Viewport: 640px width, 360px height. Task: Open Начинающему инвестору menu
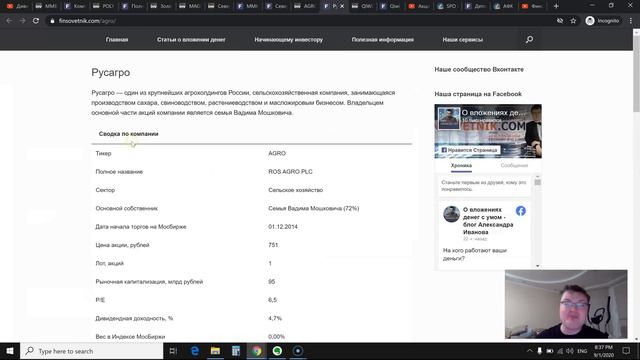click(x=289, y=40)
